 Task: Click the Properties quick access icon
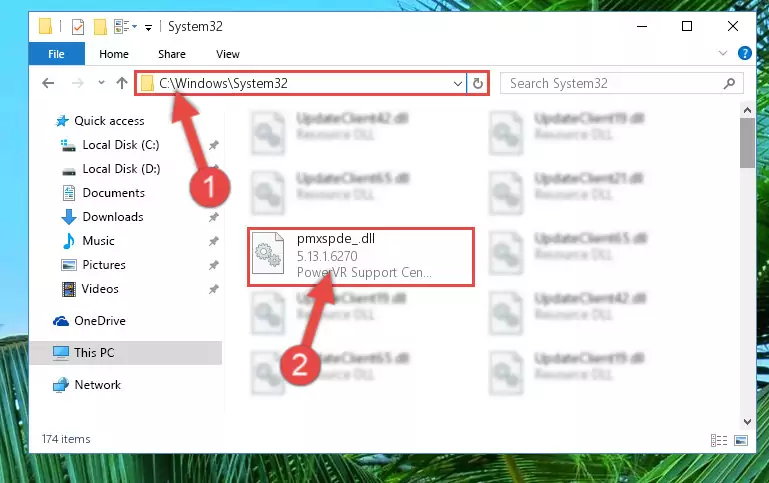[77, 26]
